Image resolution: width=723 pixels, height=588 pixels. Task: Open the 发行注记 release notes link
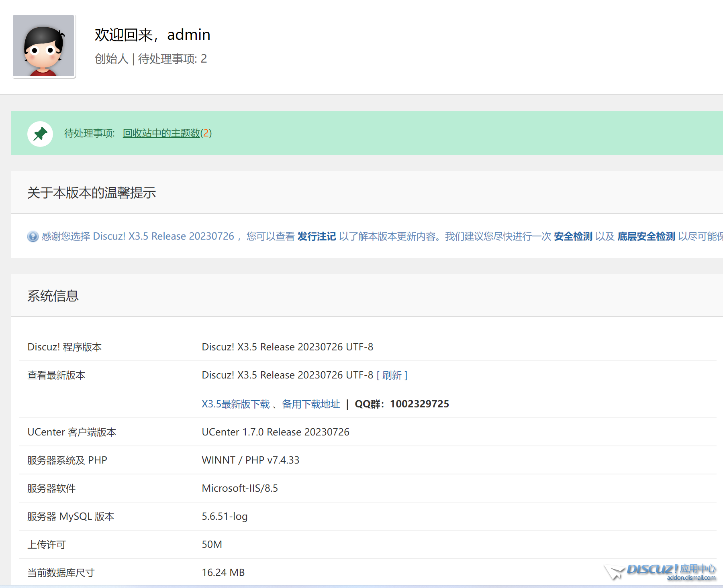pyautogui.click(x=317, y=236)
